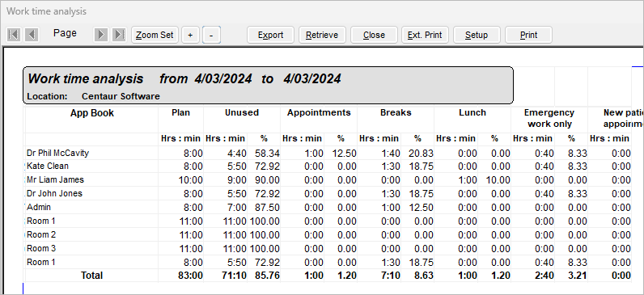Jump to the last page
644x295 pixels.
click(x=119, y=35)
